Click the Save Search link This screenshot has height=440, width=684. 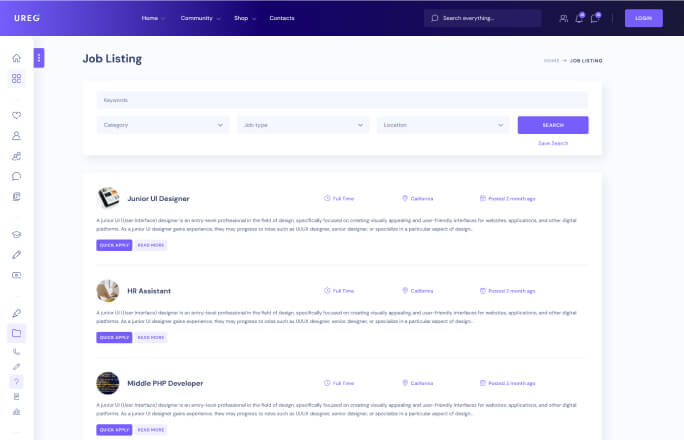[553, 143]
